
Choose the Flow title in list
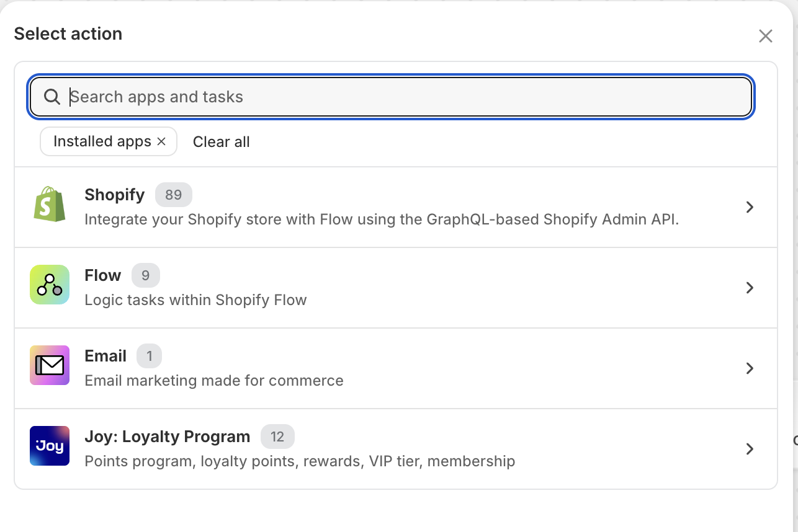coord(102,275)
